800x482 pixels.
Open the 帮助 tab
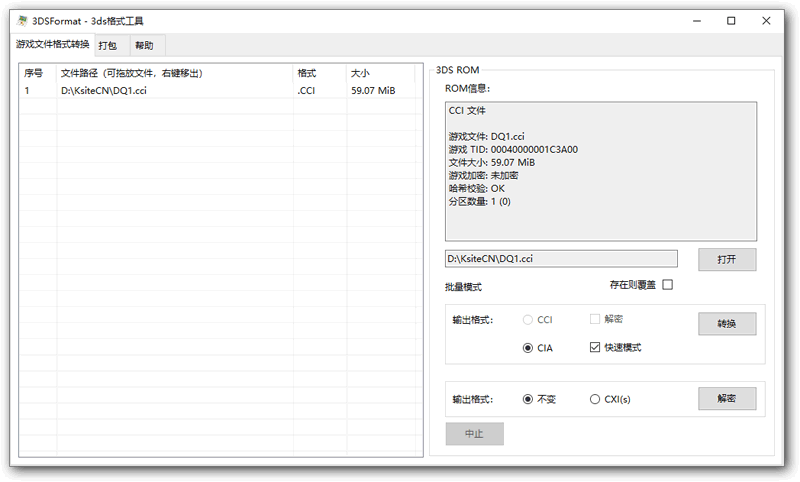pos(144,45)
